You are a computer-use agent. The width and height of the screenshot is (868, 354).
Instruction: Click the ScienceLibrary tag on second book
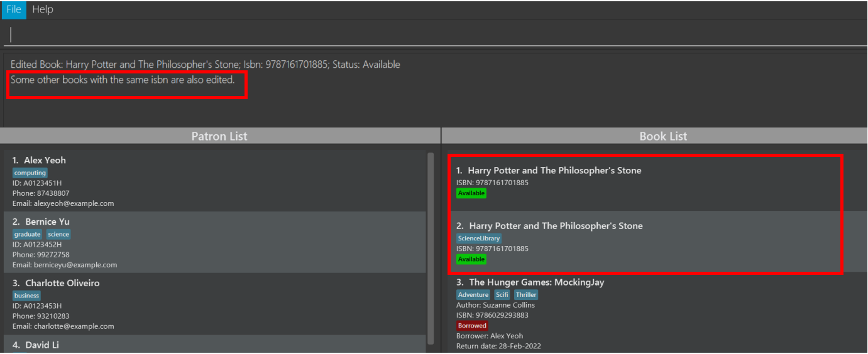(479, 239)
